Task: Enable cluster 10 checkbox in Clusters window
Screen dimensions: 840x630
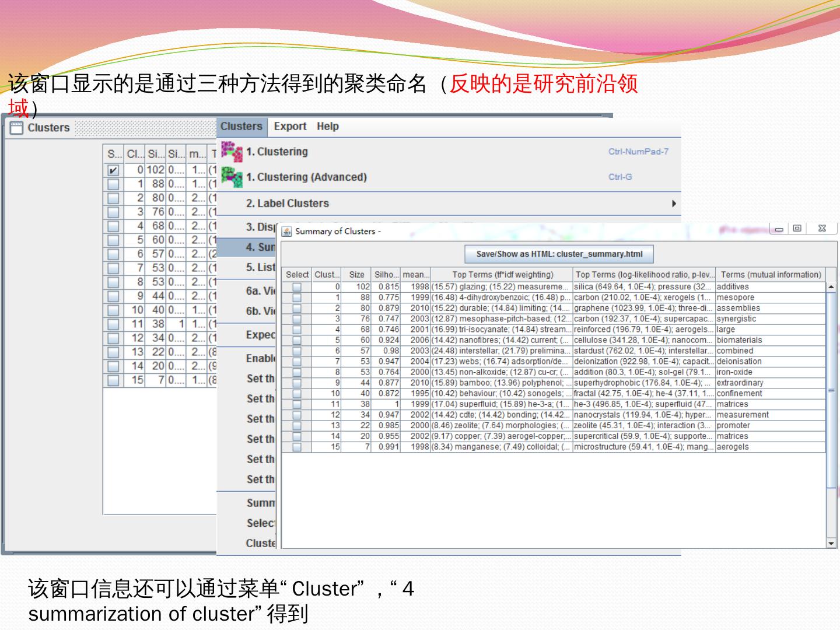Action: click(x=113, y=310)
